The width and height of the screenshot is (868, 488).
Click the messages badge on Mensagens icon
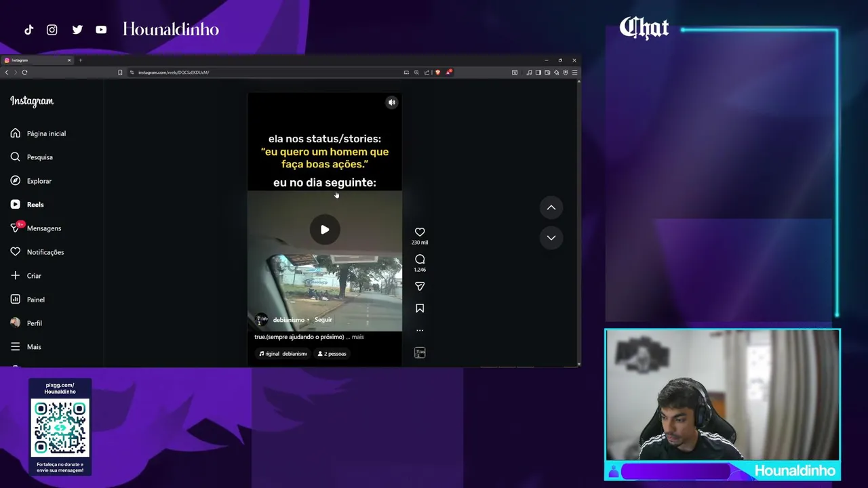coord(20,224)
